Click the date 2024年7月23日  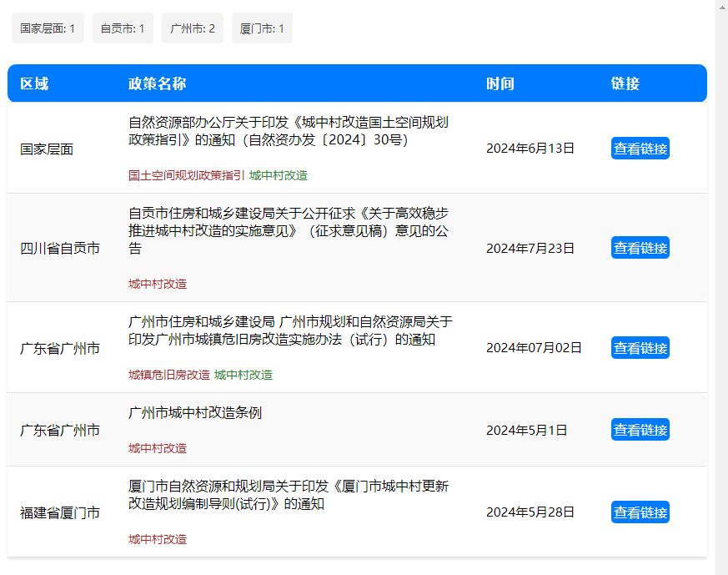click(x=530, y=249)
